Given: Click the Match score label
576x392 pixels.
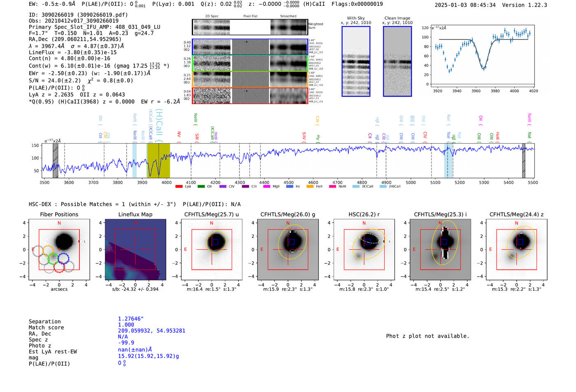Looking at the screenshot, I should 46,328.
